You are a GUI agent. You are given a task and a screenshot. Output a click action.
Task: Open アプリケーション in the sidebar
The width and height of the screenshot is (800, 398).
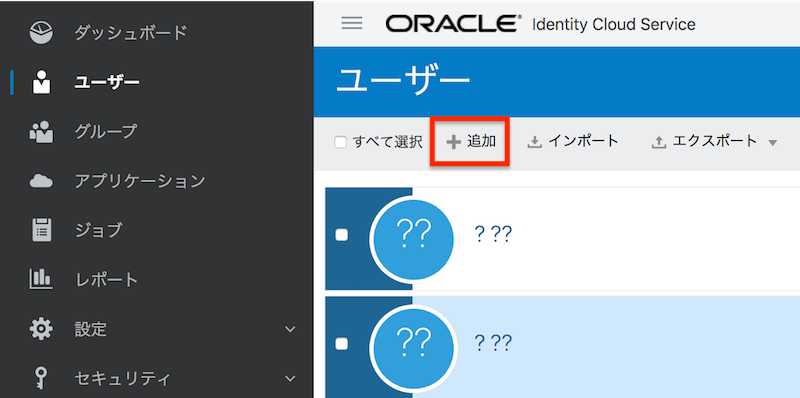click(x=140, y=181)
